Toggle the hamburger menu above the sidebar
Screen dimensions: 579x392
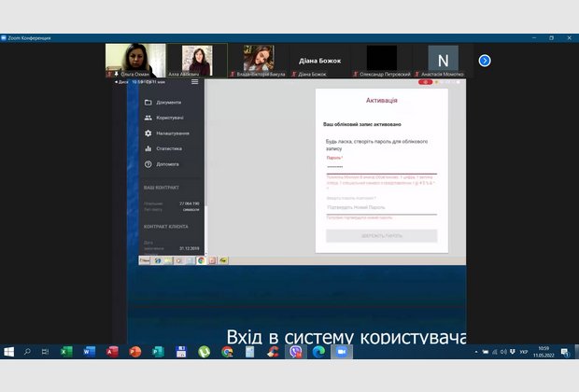point(194,82)
